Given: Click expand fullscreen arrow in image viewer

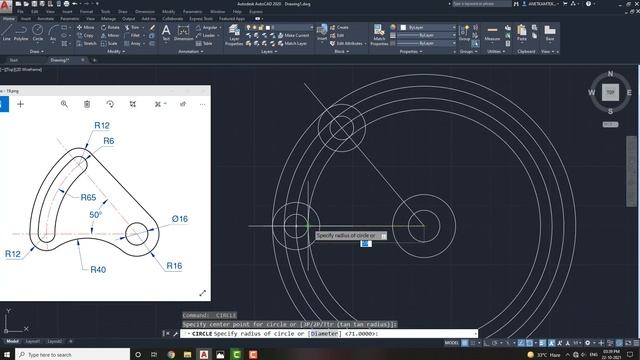Looking at the screenshot, I should click(202, 293).
